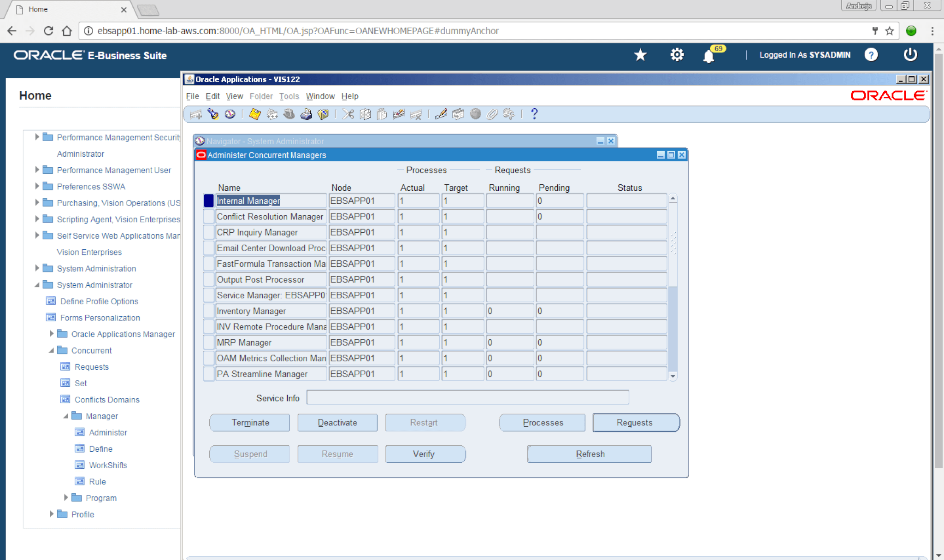Open the View menu
The image size is (944, 560).
pyautogui.click(x=234, y=96)
